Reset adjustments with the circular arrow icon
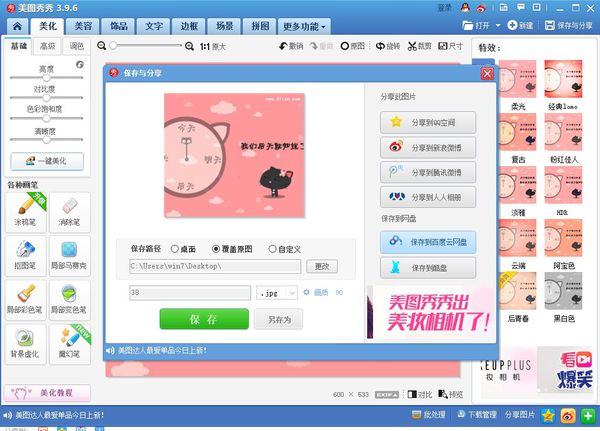The height and width of the screenshot is (431, 600). (x=80, y=65)
